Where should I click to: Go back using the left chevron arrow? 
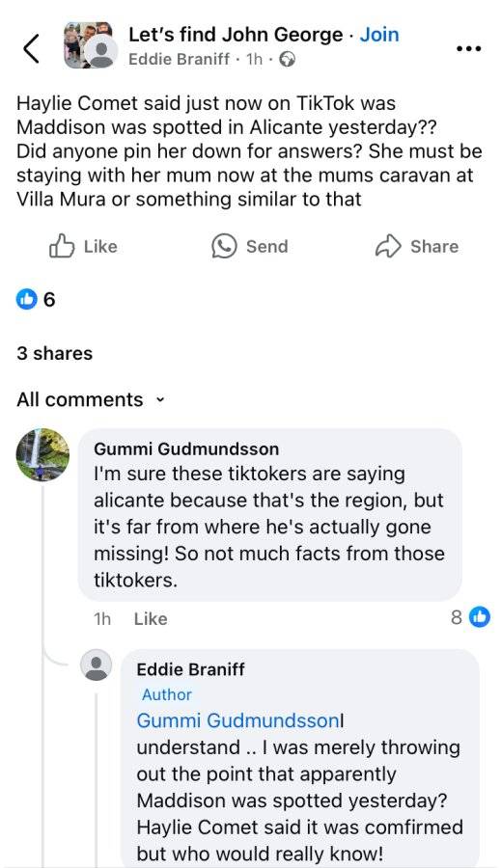(x=31, y=48)
